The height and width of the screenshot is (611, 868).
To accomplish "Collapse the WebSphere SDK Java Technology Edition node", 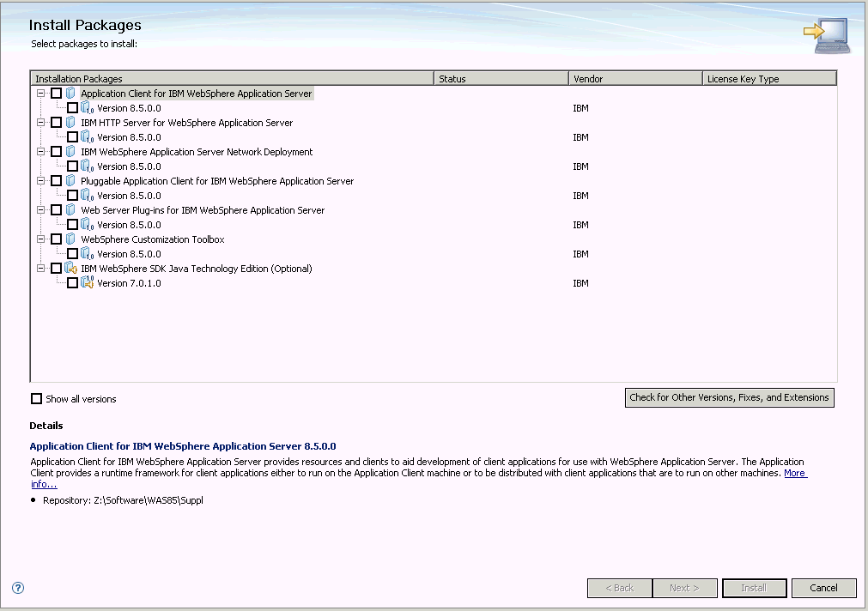I will [40, 269].
